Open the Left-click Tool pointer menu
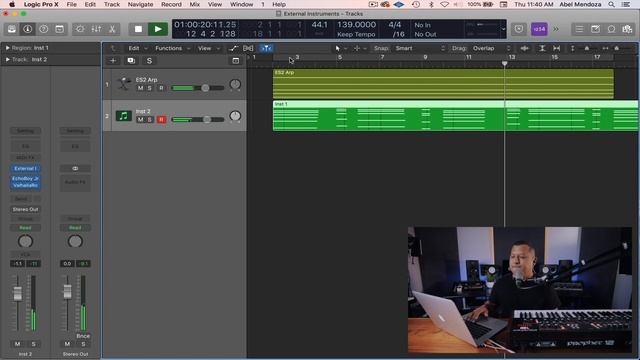The height and width of the screenshot is (360, 640). click(341, 48)
